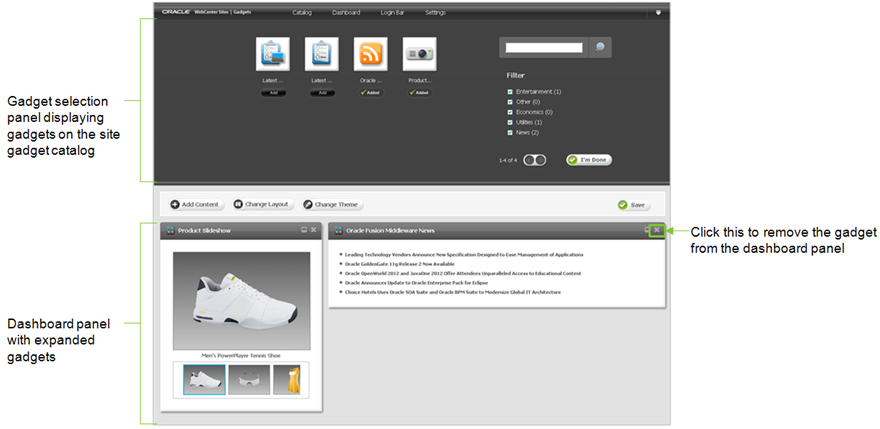Image resolution: width=880 pixels, height=429 pixels.
Task: Toggle the Utilities (1) filter checkbox
Action: pos(510,122)
